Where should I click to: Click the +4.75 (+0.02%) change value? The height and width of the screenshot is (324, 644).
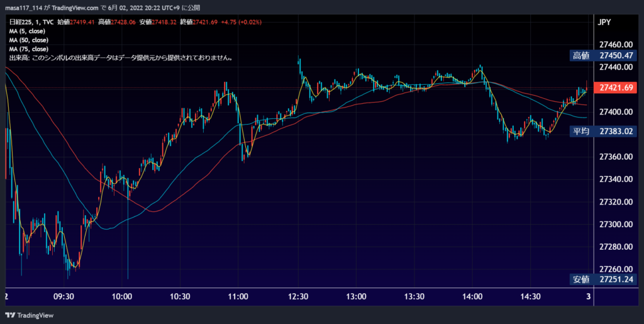[241, 22]
